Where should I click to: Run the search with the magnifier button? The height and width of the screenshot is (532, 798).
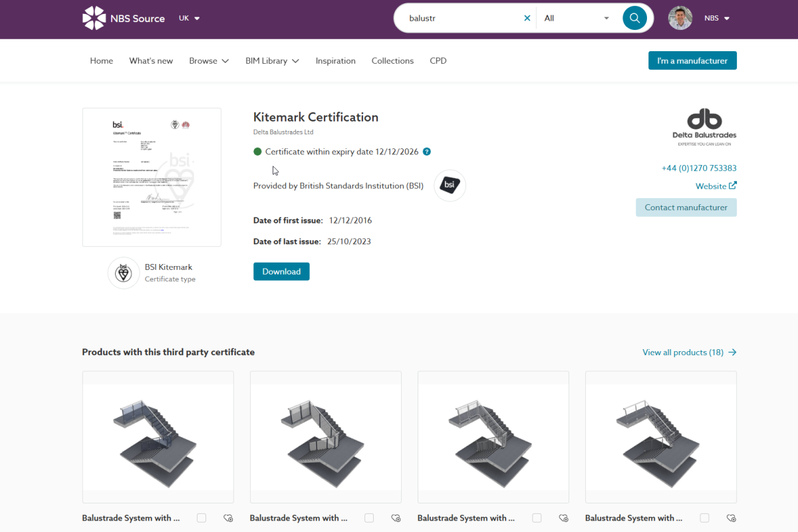pyautogui.click(x=634, y=18)
